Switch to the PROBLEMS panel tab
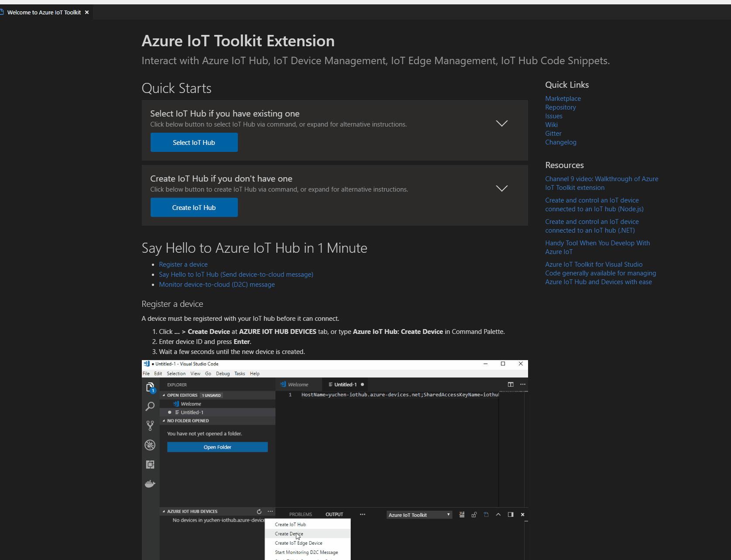The height and width of the screenshot is (560, 731). coord(300,515)
